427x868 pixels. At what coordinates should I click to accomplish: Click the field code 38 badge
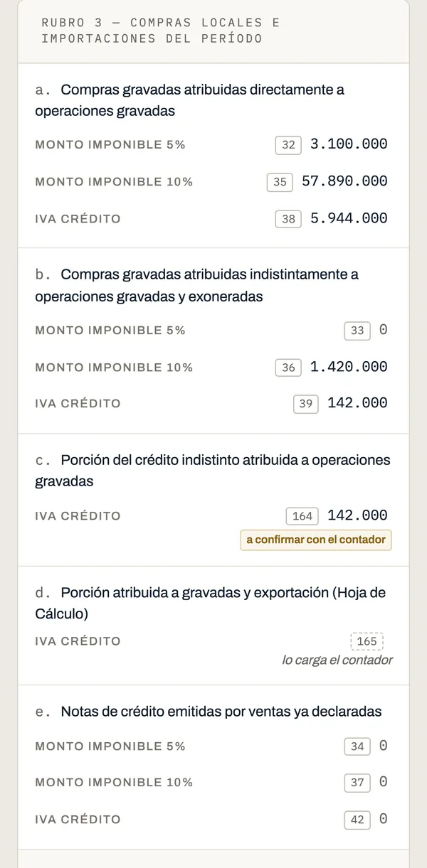[288, 219]
